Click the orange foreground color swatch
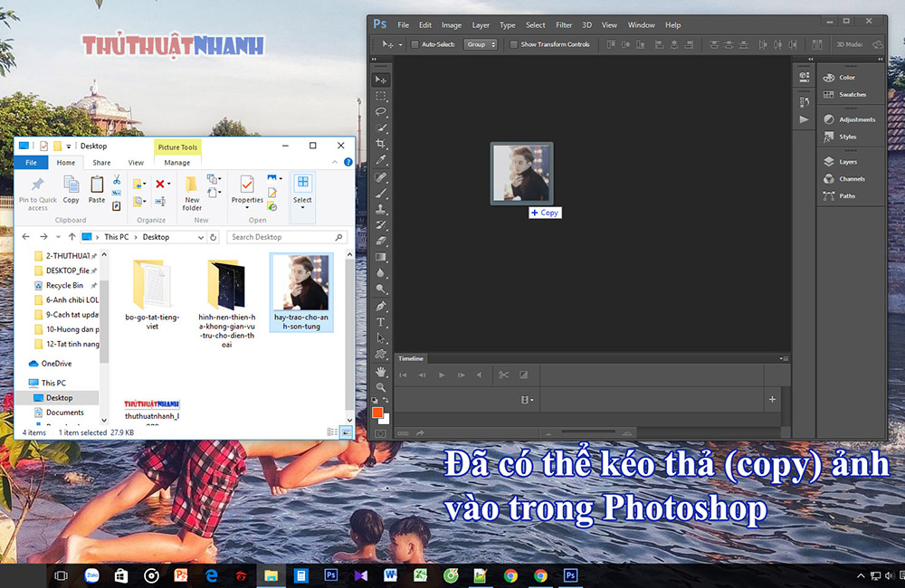This screenshot has height=588, width=905. (377, 412)
